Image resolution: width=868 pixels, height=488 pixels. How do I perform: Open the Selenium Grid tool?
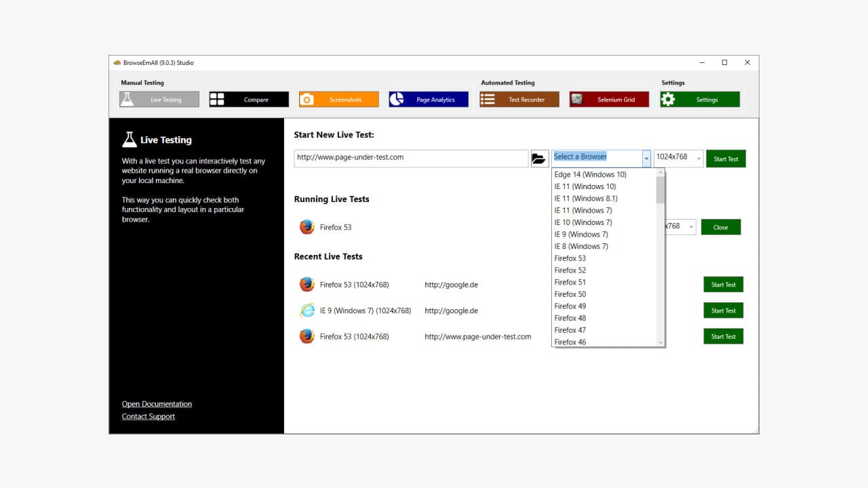point(609,98)
